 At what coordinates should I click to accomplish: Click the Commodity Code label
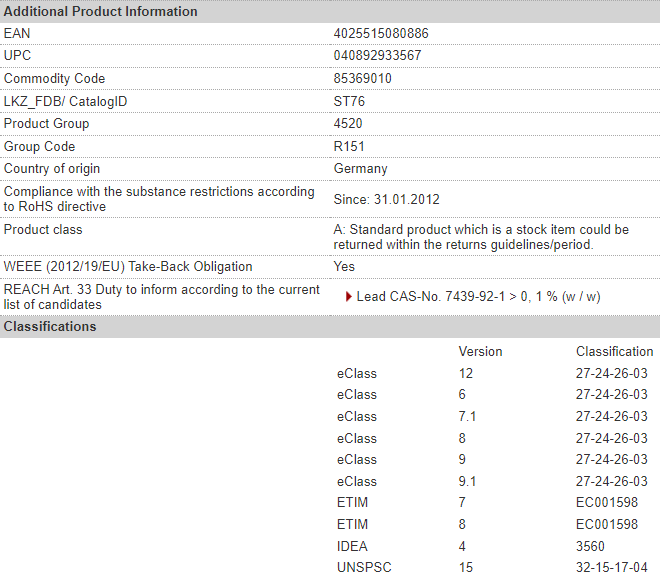tap(54, 78)
